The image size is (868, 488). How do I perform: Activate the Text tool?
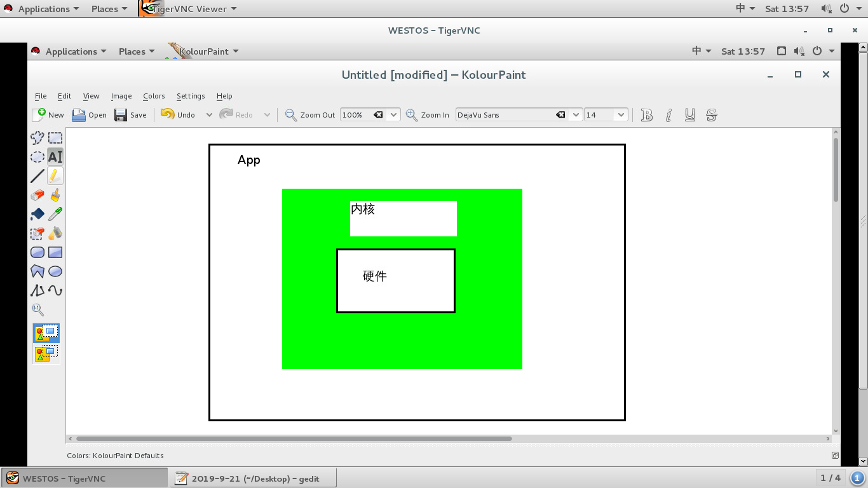(55, 157)
